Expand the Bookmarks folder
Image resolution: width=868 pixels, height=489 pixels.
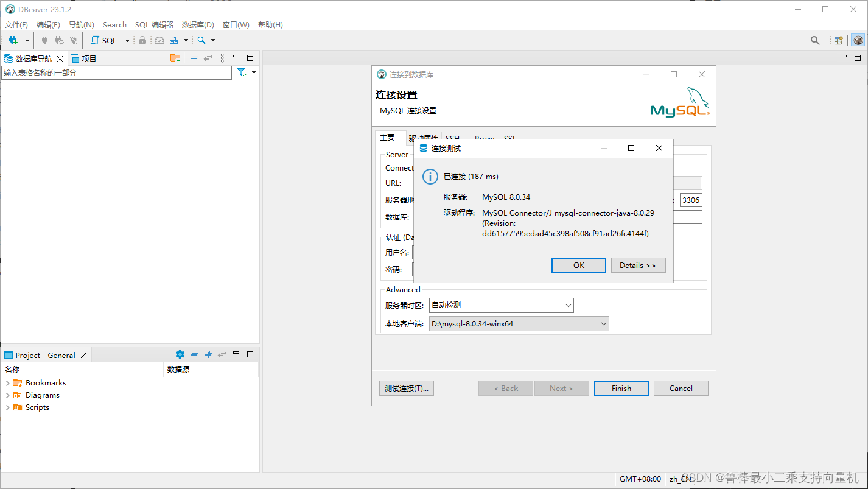[x=7, y=383]
